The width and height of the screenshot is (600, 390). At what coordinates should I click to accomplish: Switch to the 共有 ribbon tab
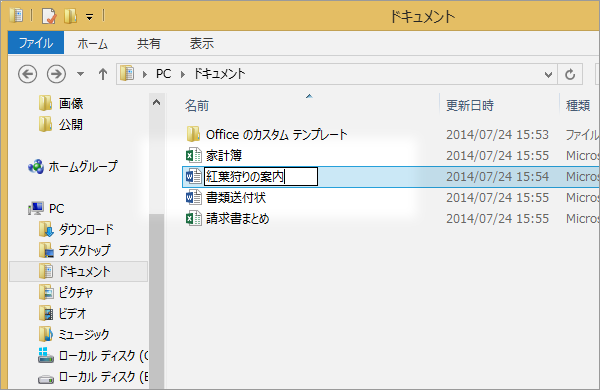[148, 44]
